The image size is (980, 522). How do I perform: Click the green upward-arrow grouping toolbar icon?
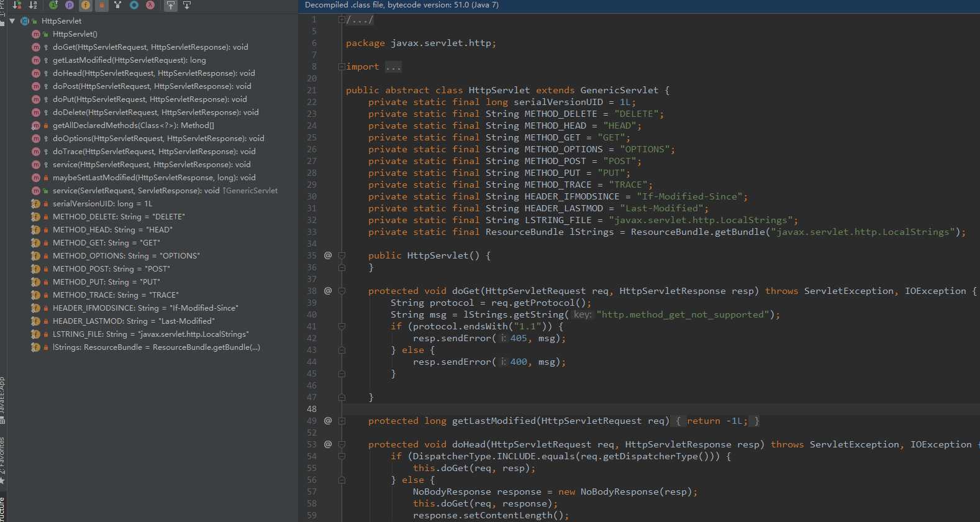[x=53, y=5]
